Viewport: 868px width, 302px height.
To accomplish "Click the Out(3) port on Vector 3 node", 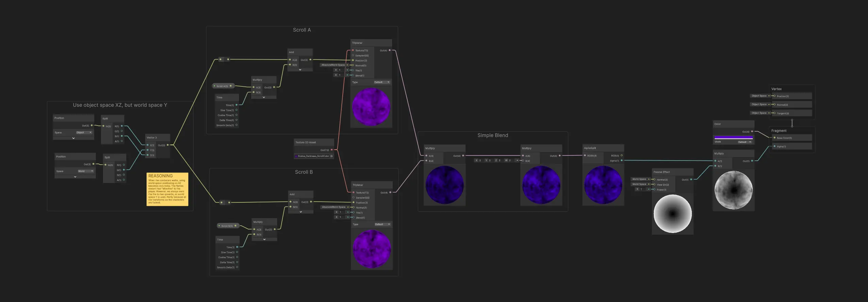I will 168,145.
